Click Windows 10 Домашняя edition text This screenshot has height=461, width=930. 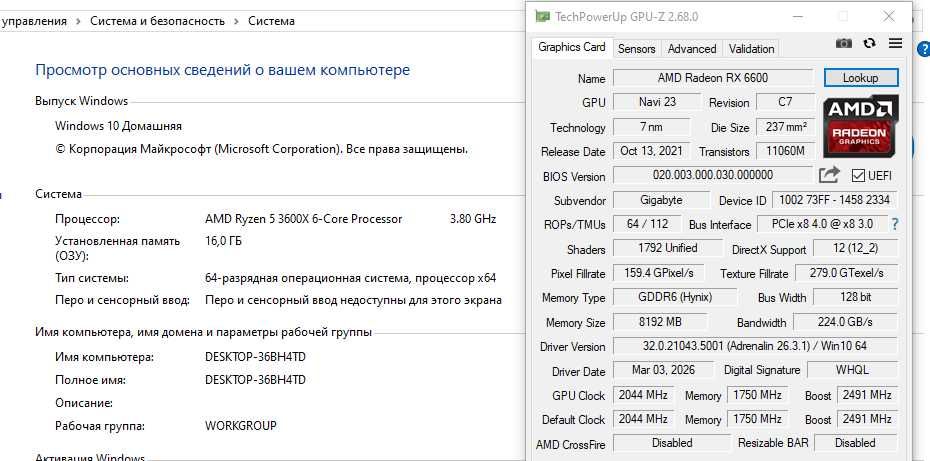pyautogui.click(x=119, y=126)
